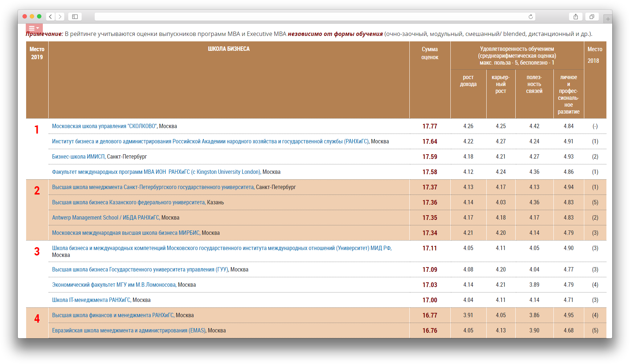Viewport: 630px width, 364px height.
Task: Select the 17.77 score for СКОЛКОВО
Action: [430, 126]
